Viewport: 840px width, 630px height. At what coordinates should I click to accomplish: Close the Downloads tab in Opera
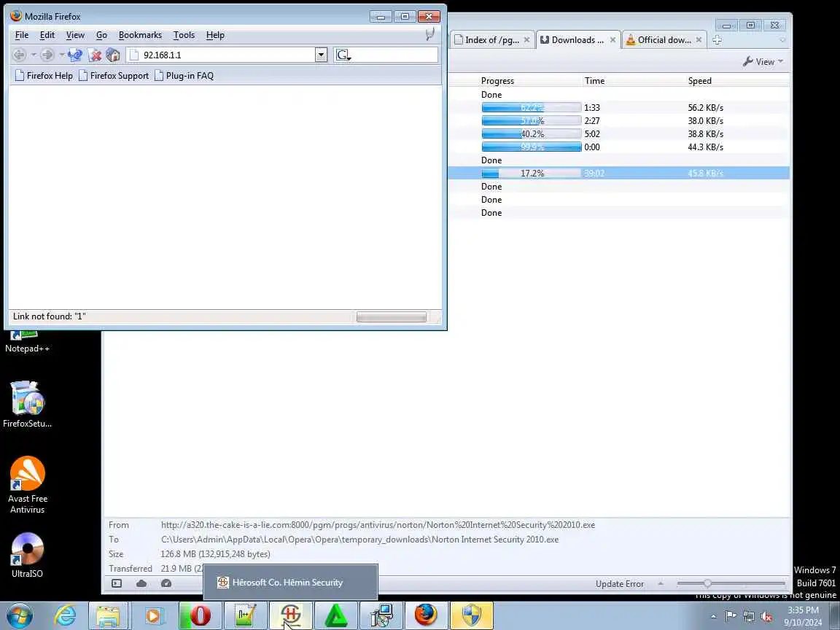pos(612,39)
